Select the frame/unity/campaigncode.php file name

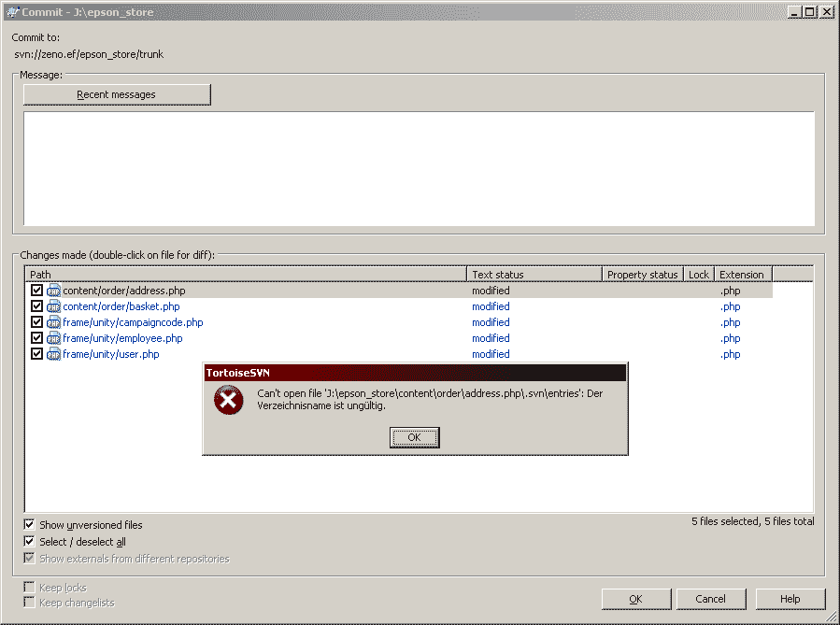click(x=133, y=322)
